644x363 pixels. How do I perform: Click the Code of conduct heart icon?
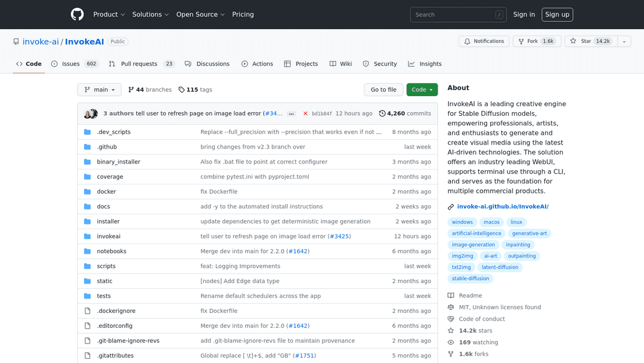point(451,319)
